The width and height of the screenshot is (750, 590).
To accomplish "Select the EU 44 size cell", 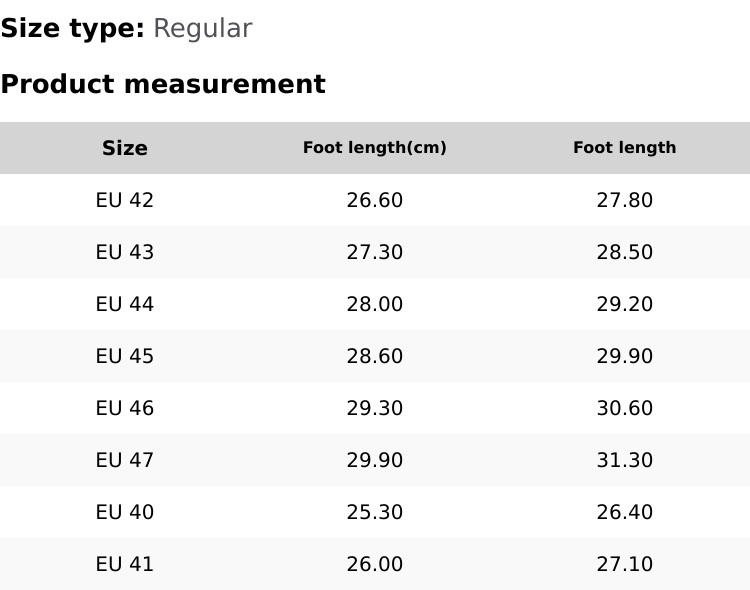I will pyautogui.click(x=125, y=304).
